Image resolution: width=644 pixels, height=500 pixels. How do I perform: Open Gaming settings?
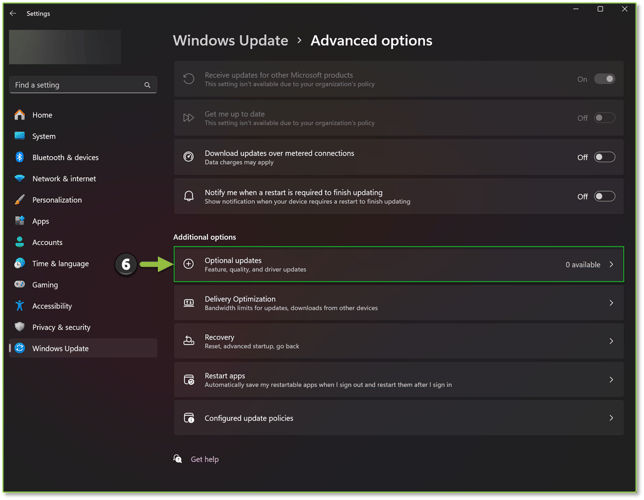(83, 285)
